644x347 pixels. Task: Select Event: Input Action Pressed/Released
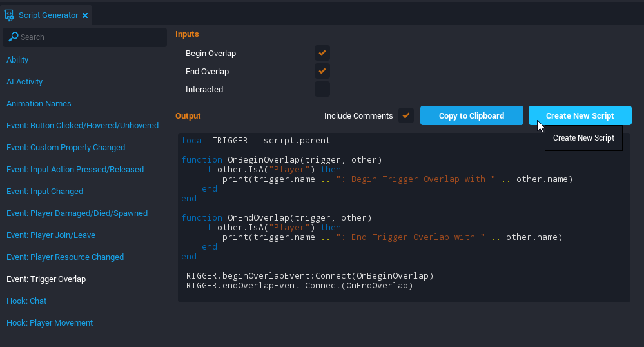point(75,170)
